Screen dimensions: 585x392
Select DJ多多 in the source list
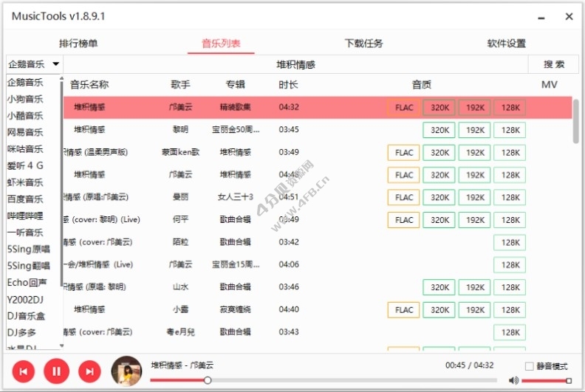21,333
